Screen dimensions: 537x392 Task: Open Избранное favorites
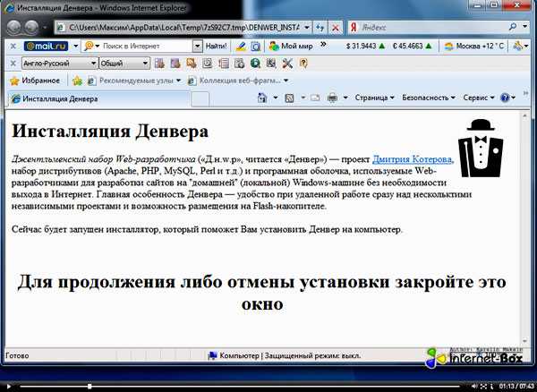(35, 81)
